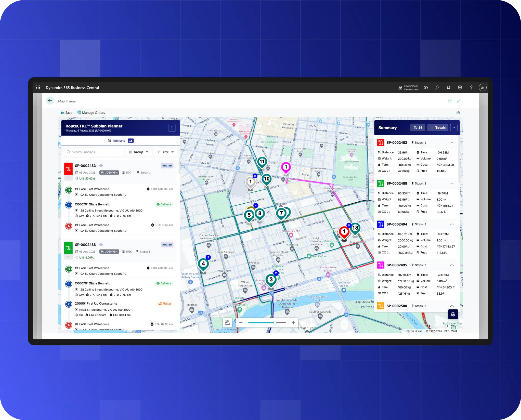Collapse the page with the shrink arrows icon
The width and height of the screenshot is (521, 420).
pyautogui.click(x=459, y=101)
